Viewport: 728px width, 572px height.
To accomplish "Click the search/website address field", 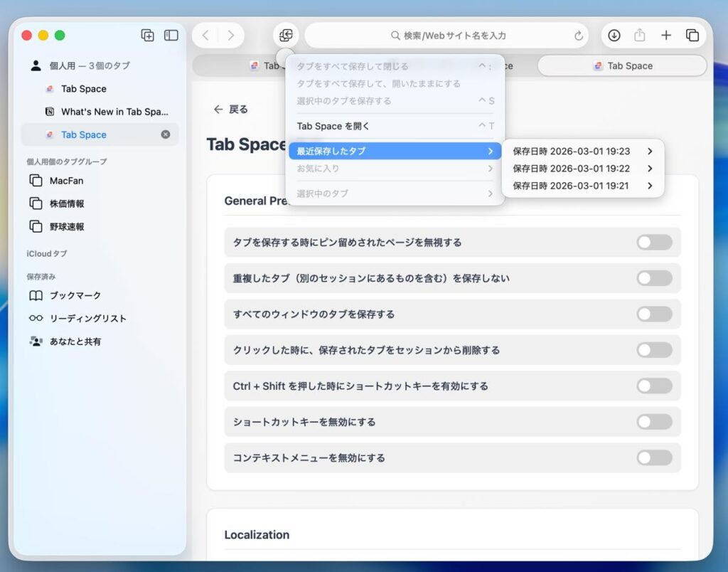I will 448,36.
